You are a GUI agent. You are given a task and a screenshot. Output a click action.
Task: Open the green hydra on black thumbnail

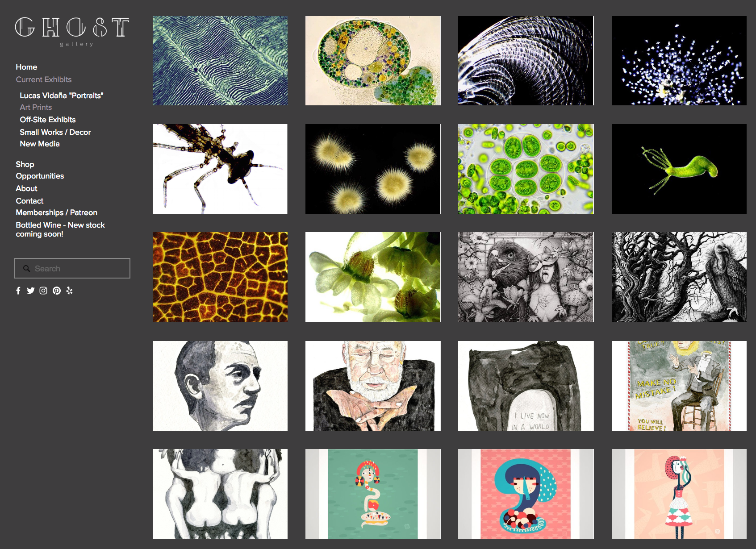click(x=679, y=169)
